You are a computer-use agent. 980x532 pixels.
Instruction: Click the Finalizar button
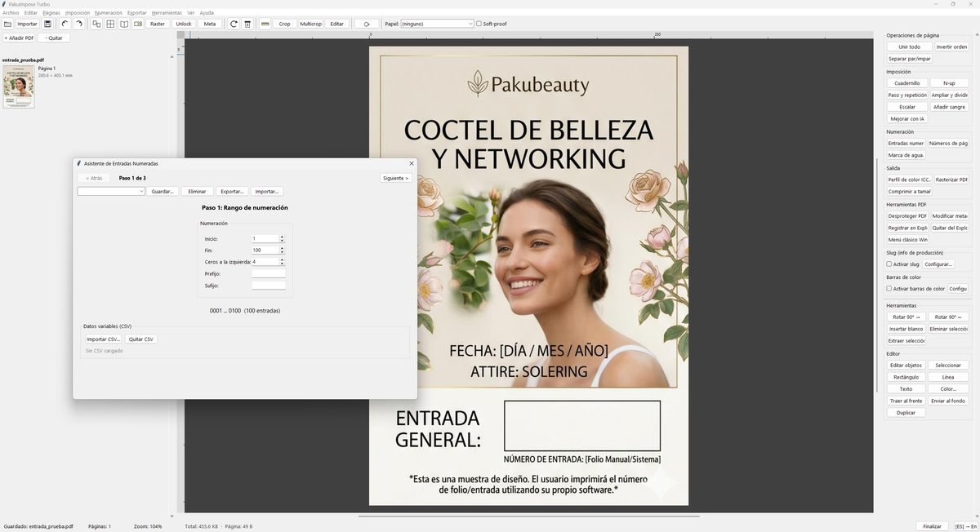pos(931,526)
